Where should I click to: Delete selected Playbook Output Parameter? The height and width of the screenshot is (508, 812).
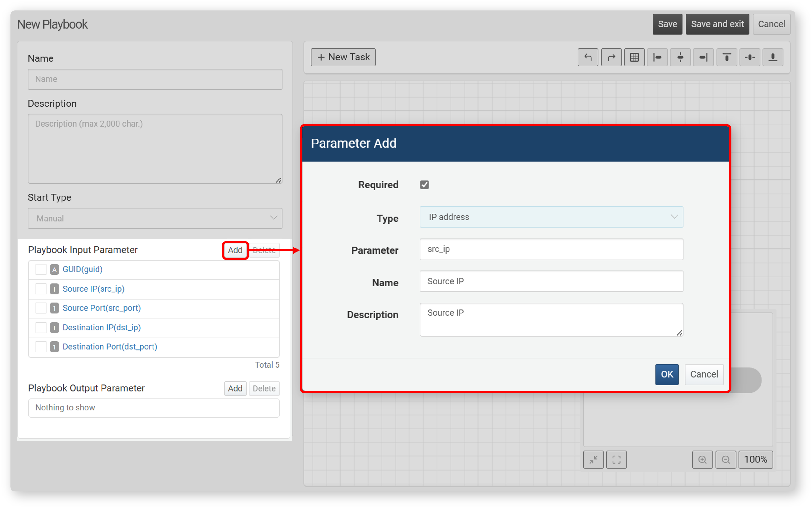pos(264,389)
